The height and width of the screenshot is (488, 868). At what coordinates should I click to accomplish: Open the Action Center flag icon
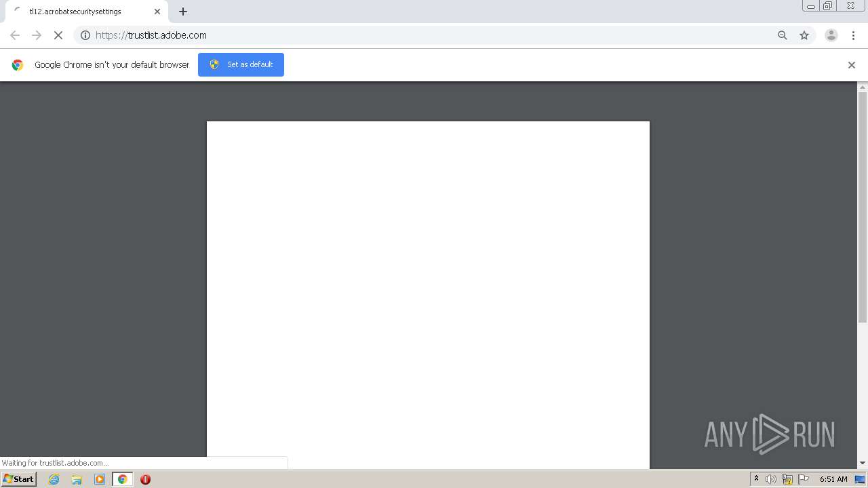[x=804, y=479]
